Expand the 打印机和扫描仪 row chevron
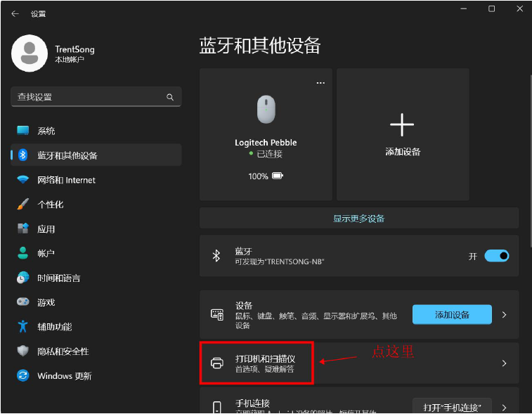 (x=504, y=363)
